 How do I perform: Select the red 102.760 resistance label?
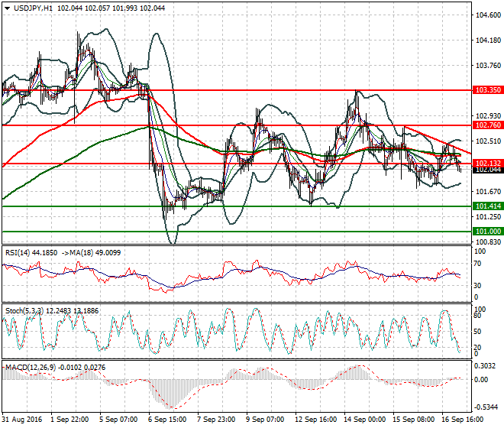[x=487, y=125]
